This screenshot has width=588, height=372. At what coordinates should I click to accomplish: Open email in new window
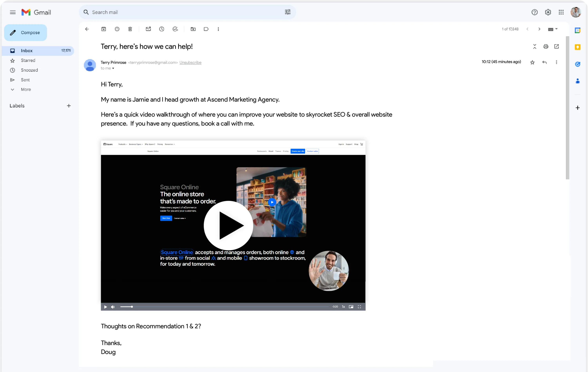556,46
